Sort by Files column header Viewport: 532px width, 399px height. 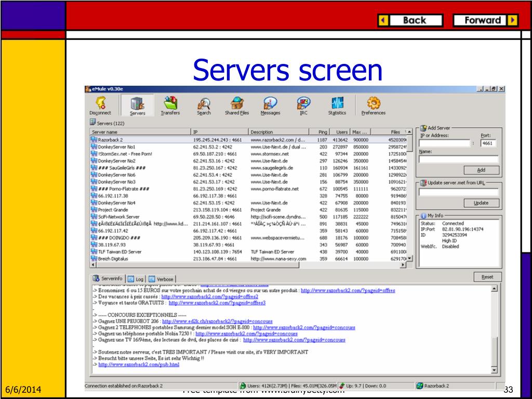tap(389, 132)
